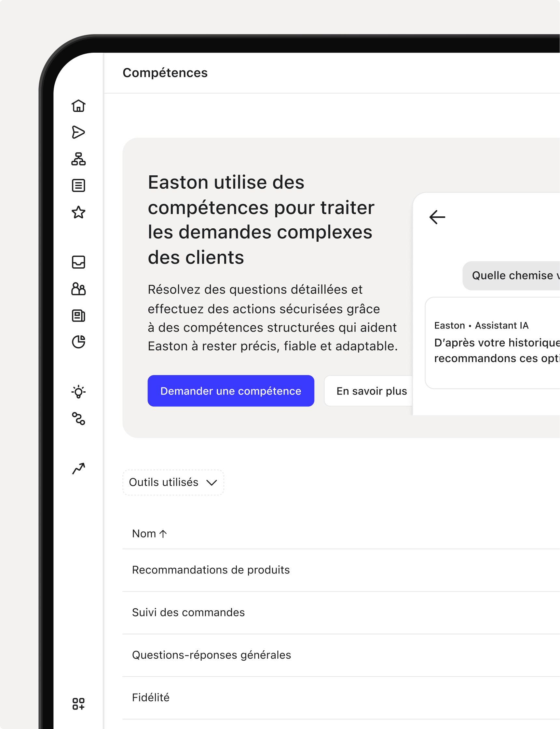The height and width of the screenshot is (729, 560).
Task: Open Recommandations de produits row
Action: (341, 570)
